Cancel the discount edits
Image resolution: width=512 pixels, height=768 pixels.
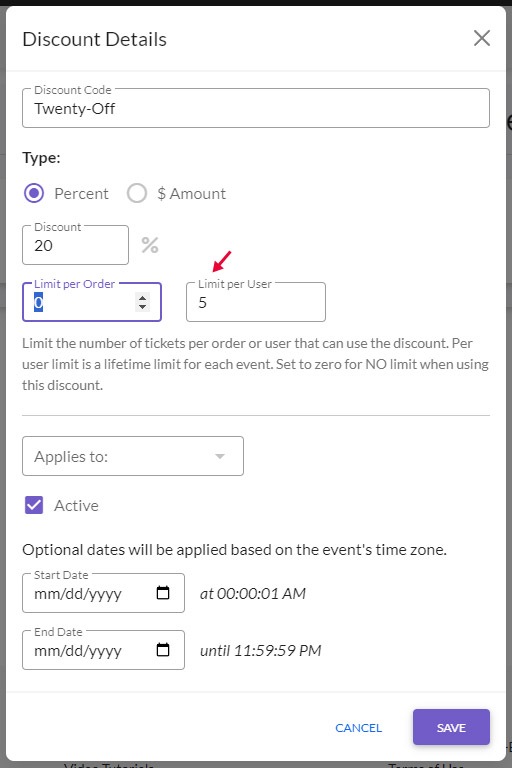coord(358,728)
